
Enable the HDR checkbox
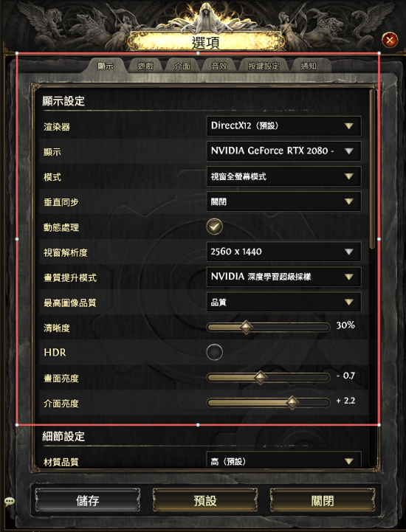coord(215,352)
